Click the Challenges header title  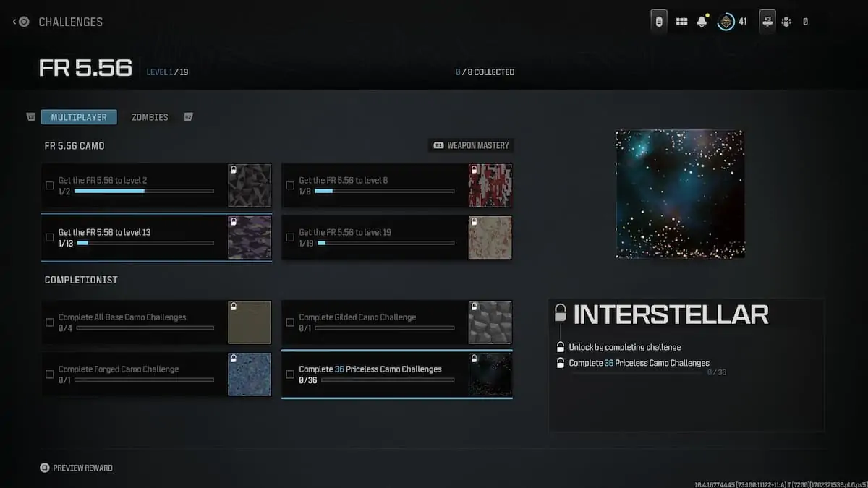[x=70, y=22]
